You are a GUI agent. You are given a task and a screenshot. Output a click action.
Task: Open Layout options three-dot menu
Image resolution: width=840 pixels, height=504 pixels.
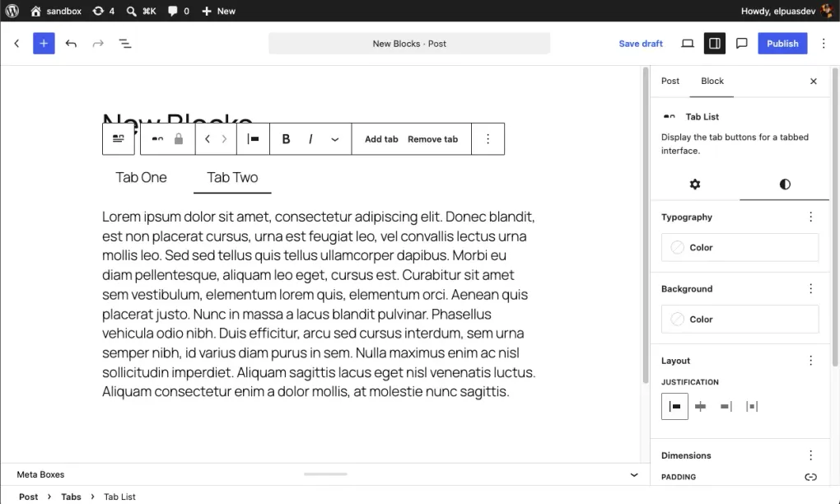(x=810, y=361)
